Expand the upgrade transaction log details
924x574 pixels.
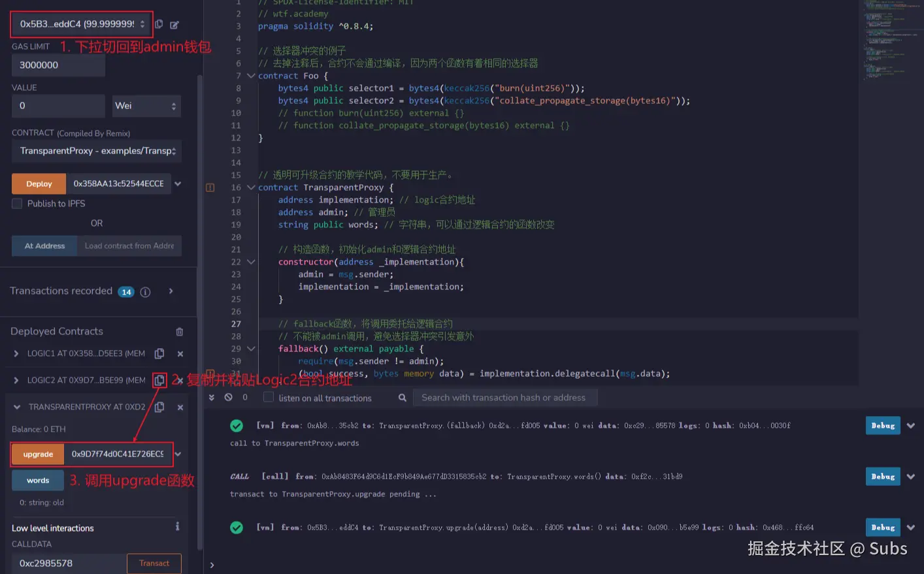tap(911, 528)
